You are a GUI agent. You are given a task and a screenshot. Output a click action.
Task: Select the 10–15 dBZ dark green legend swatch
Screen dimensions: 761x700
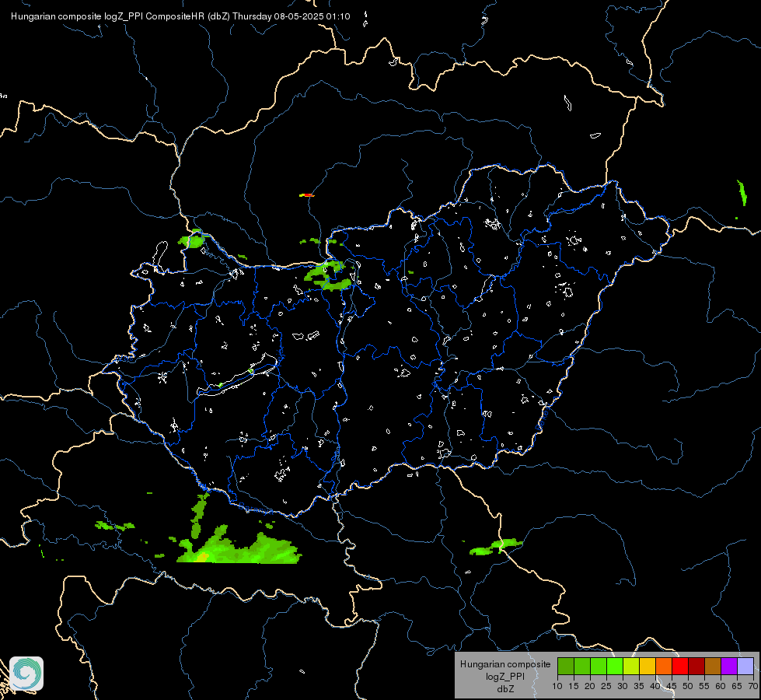pyautogui.click(x=566, y=666)
